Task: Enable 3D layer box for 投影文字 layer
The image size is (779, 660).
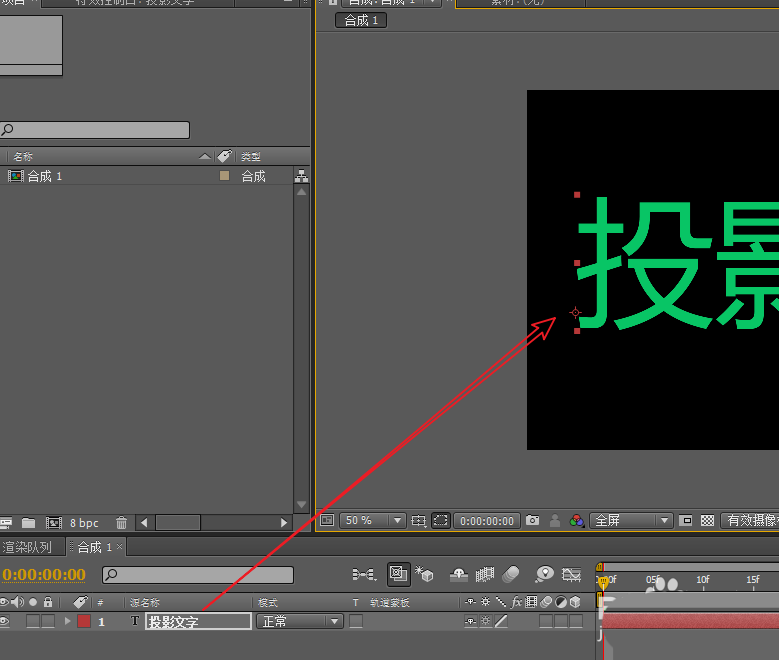Action: (576, 621)
